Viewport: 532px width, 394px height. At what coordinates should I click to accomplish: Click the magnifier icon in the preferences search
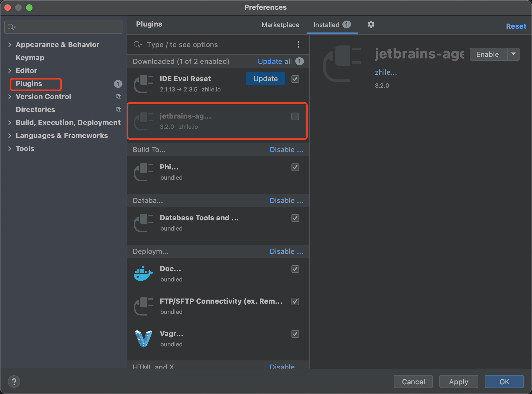coord(12,27)
